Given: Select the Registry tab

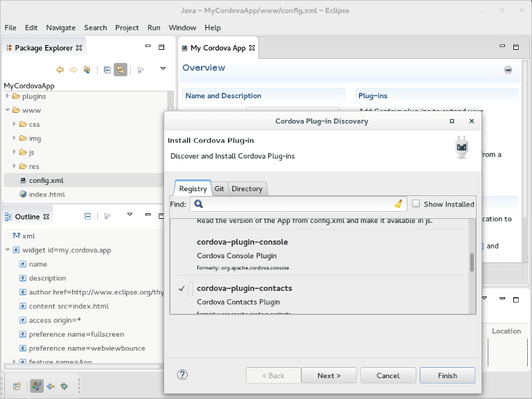Looking at the screenshot, I should 193,188.
